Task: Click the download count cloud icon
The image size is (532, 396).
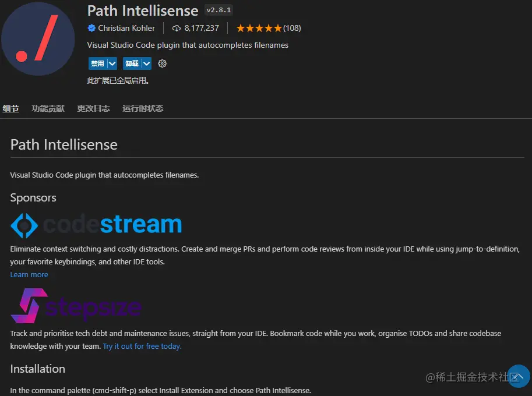Action: tap(177, 28)
